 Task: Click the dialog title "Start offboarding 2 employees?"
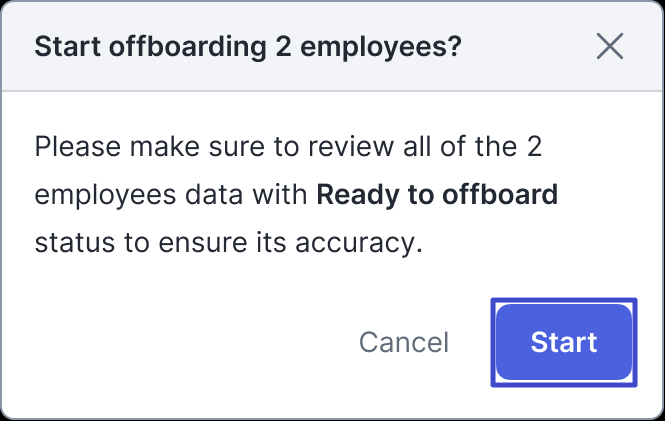pyautogui.click(x=248, y=46)
